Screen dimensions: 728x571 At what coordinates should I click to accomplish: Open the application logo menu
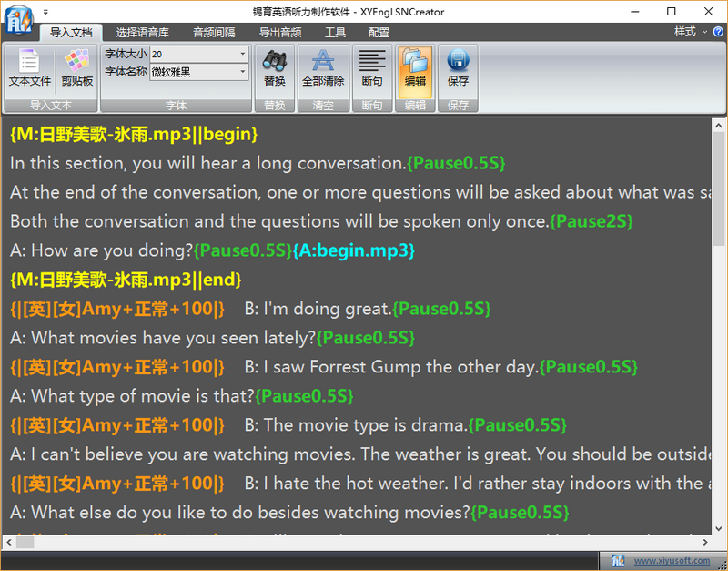[18, 19]
